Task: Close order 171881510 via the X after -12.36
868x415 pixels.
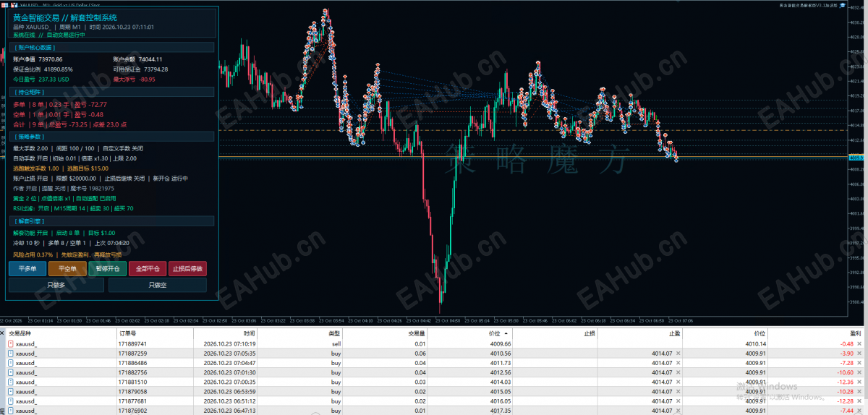Action: pos(859,382)
